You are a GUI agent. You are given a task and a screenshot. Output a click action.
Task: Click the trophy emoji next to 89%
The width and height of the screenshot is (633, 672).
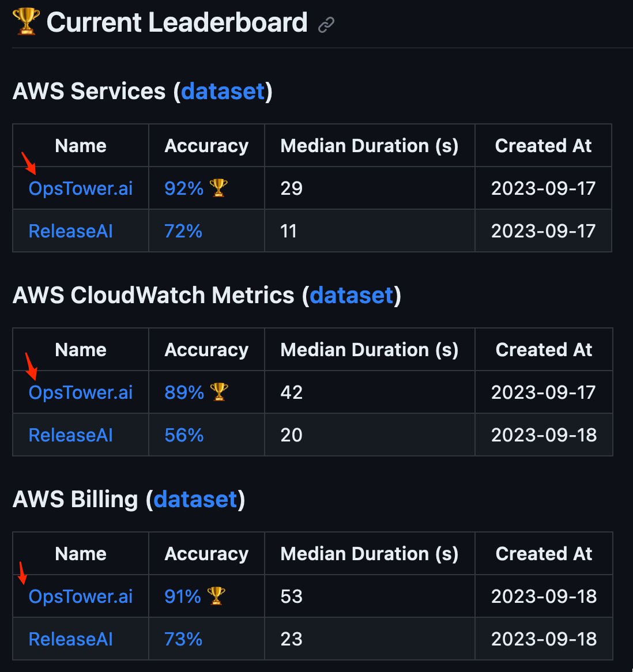tap(219, 392)
